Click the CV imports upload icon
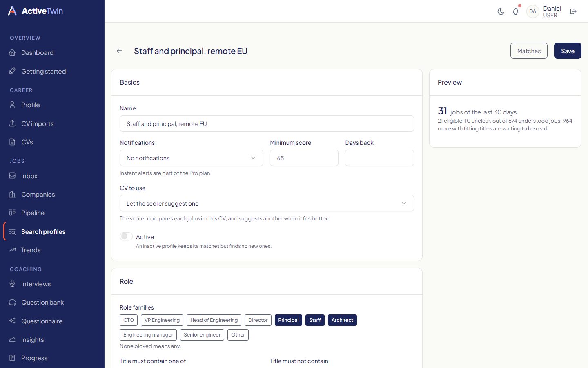This screenshot has height=368, width=588. coord(12,123)
